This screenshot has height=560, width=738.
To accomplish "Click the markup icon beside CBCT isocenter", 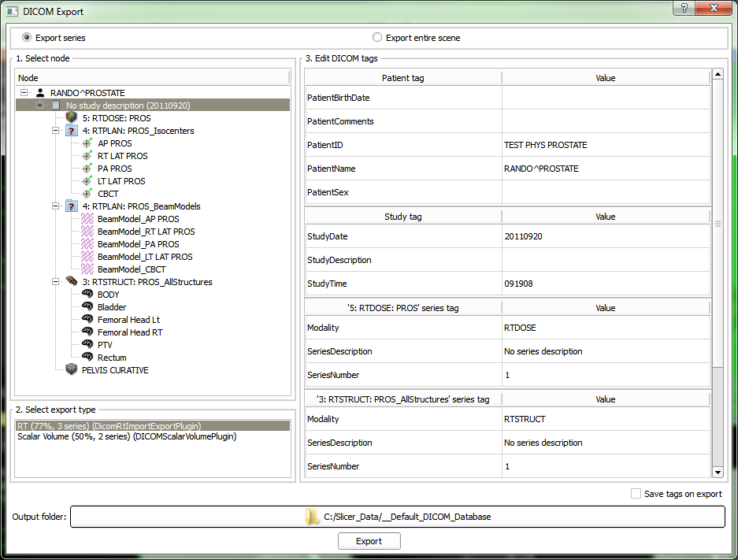I will 87,194.
